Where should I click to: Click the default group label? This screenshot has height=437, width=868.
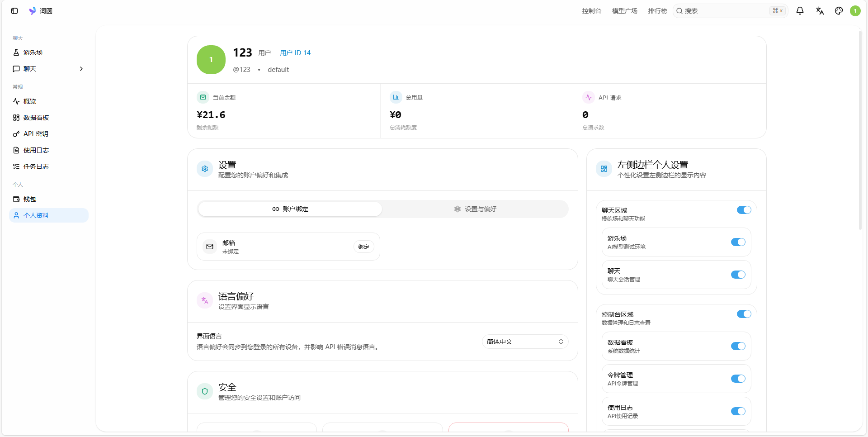coord(278,70)
